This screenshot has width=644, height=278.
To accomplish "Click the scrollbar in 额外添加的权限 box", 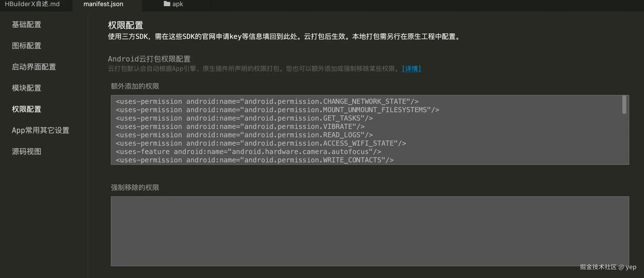I will (x=624, y=105).
